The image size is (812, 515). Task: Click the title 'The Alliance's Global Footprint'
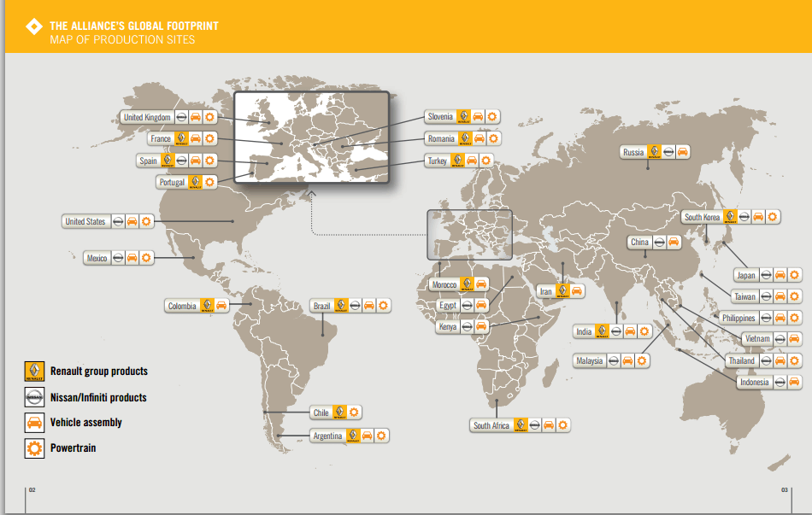coord(134,26)
